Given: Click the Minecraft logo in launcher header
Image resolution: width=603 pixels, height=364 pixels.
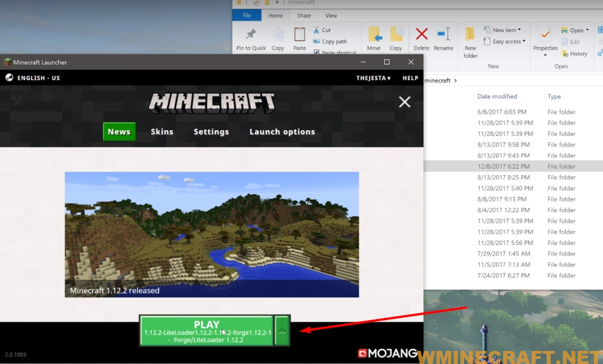Looking at the screenshot, I should (212, 103).
